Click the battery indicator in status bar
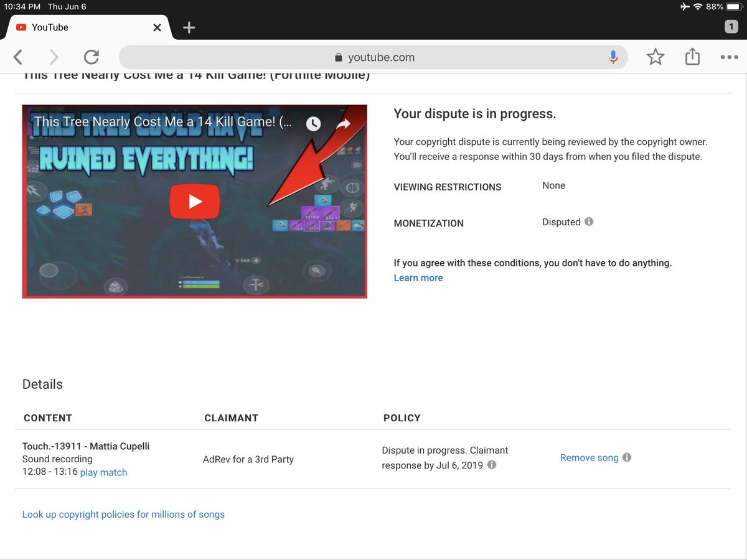 click(x=733, y=7)
